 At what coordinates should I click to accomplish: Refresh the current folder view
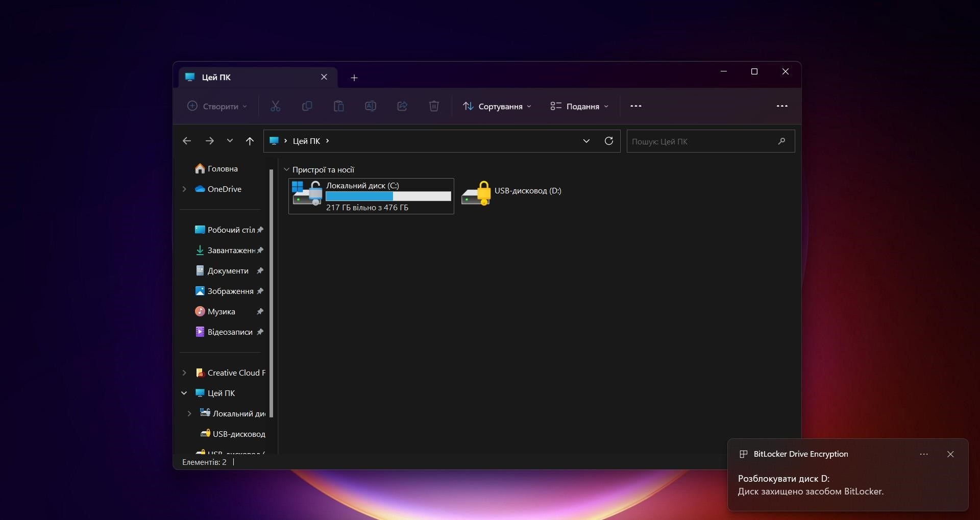608,141
